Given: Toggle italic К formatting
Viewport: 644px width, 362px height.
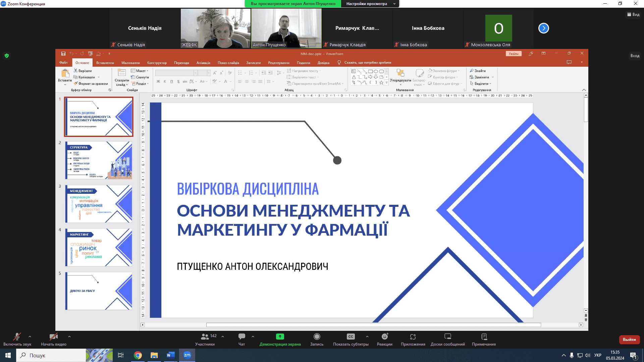Looking at the screenshot, I should [x=165, y=81].
